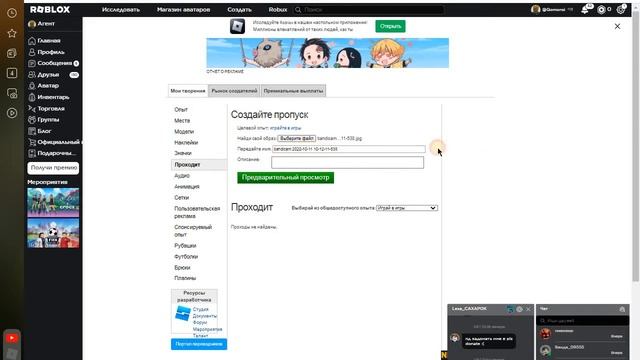Viewport: 640px width, 360px height.
Task: Click the green Открыть button
Action: pos(390,26)
